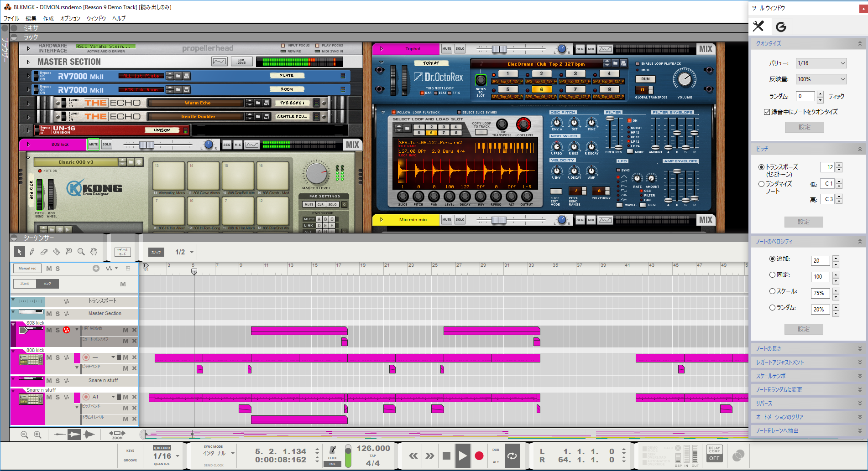868x471 pixels.
Task: Enable quantize notes during recording checkbox
Action: (x=767, y=112)
